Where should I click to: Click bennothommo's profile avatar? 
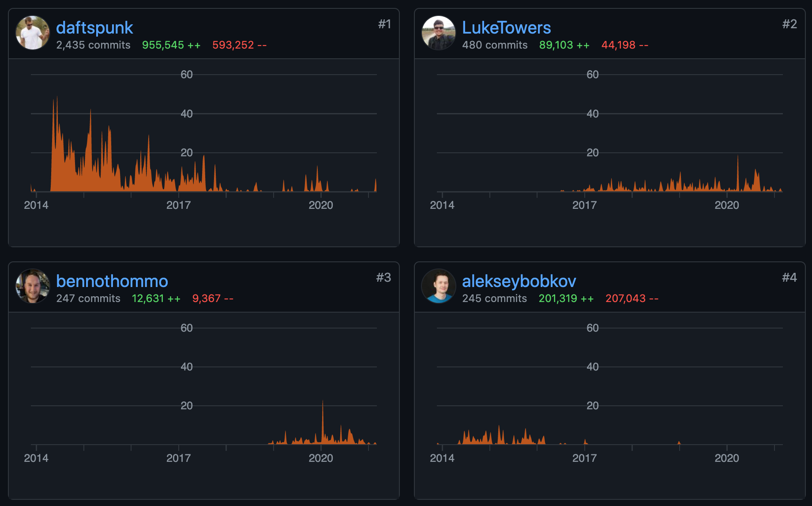click(33, 286)
